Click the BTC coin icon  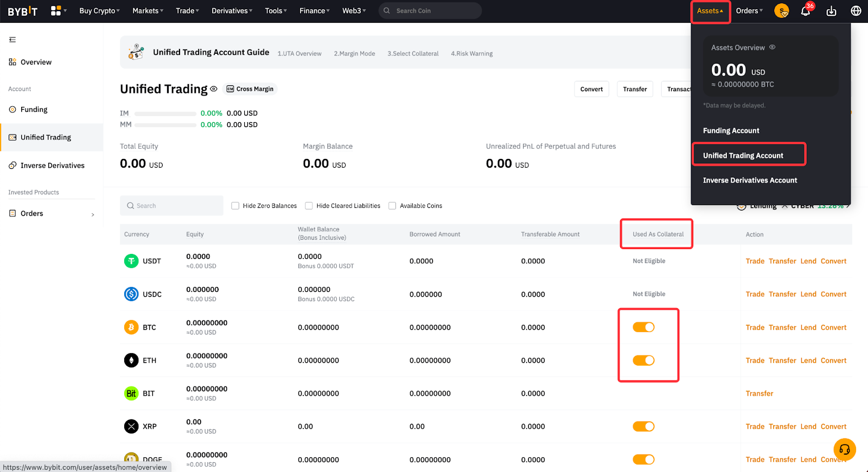(131, 327)
